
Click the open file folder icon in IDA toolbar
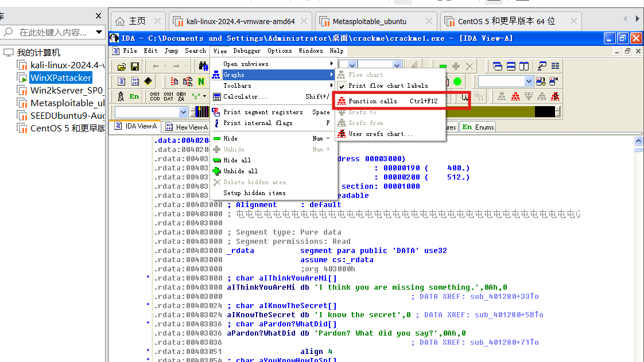[122, 67]
